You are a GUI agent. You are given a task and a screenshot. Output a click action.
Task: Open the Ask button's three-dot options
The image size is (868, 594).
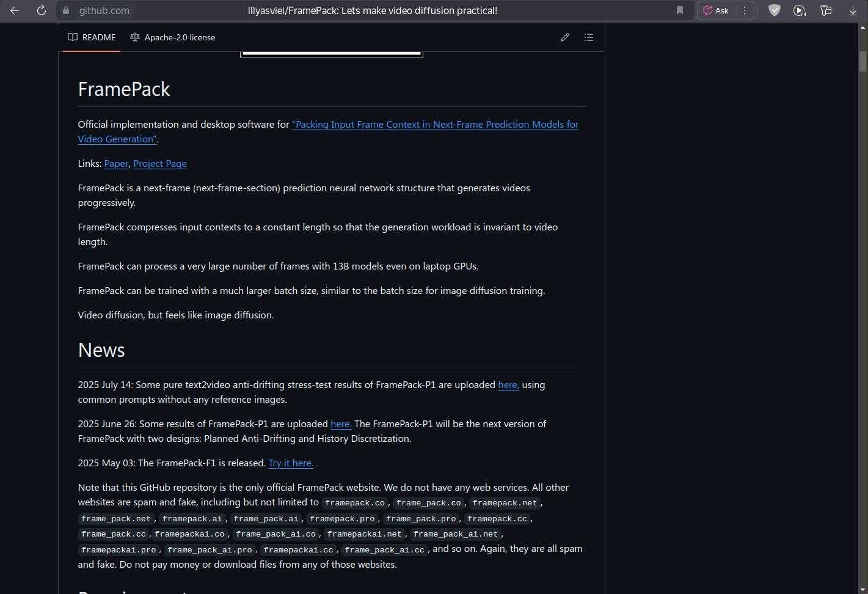pyautogui.click(x=744, y=10)
